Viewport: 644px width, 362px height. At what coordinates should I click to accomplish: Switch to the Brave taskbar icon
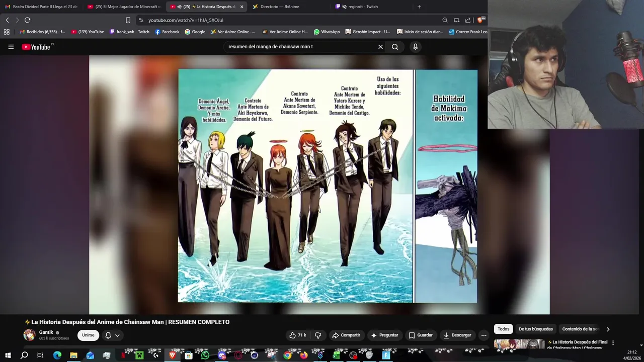pyautogui.click(x=172, y=355)
